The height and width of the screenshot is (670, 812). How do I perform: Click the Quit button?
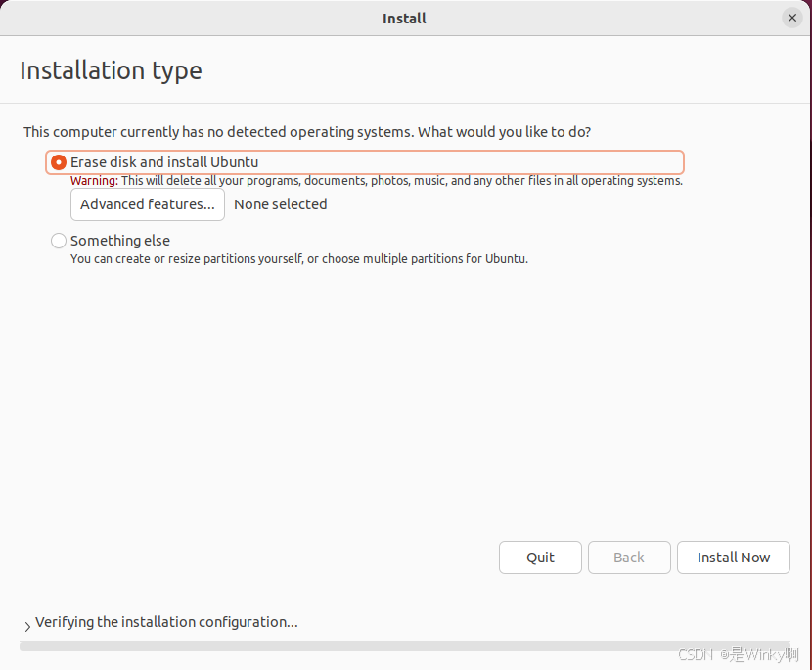(540, 558)
